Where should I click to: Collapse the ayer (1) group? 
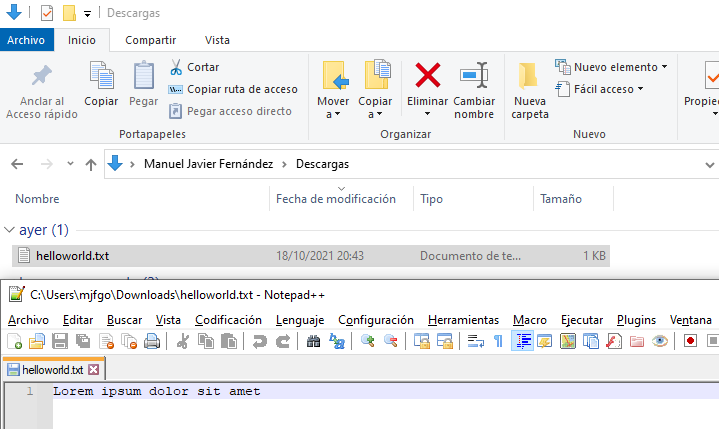point(9,230)
